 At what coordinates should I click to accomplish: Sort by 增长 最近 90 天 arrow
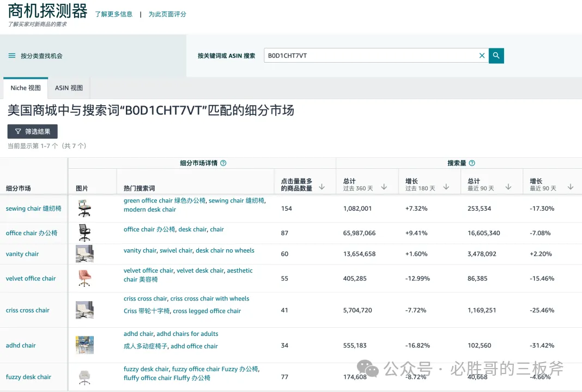[x=571, y=187]
